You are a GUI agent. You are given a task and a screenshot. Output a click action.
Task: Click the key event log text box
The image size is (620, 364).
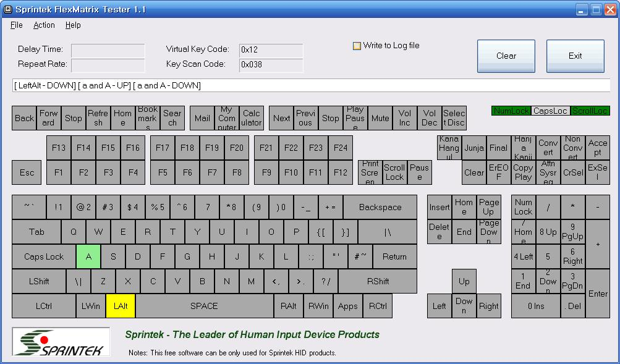pos(311,85)
